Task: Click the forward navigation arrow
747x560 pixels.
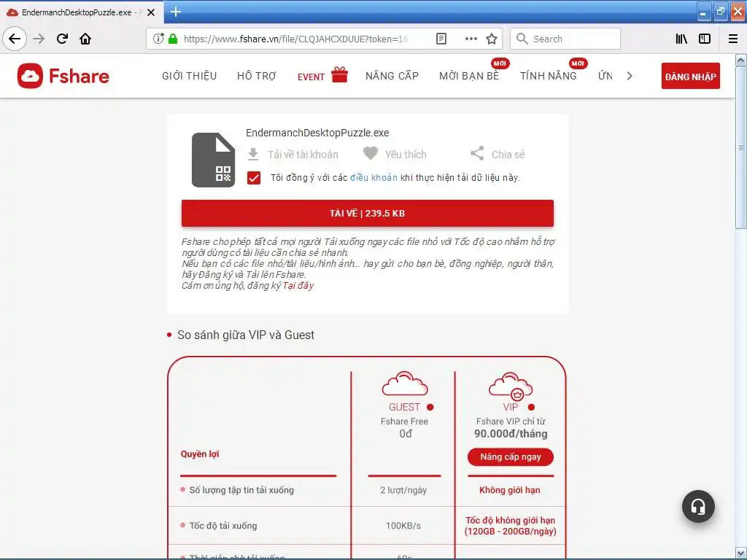Action: click(39, 39)
